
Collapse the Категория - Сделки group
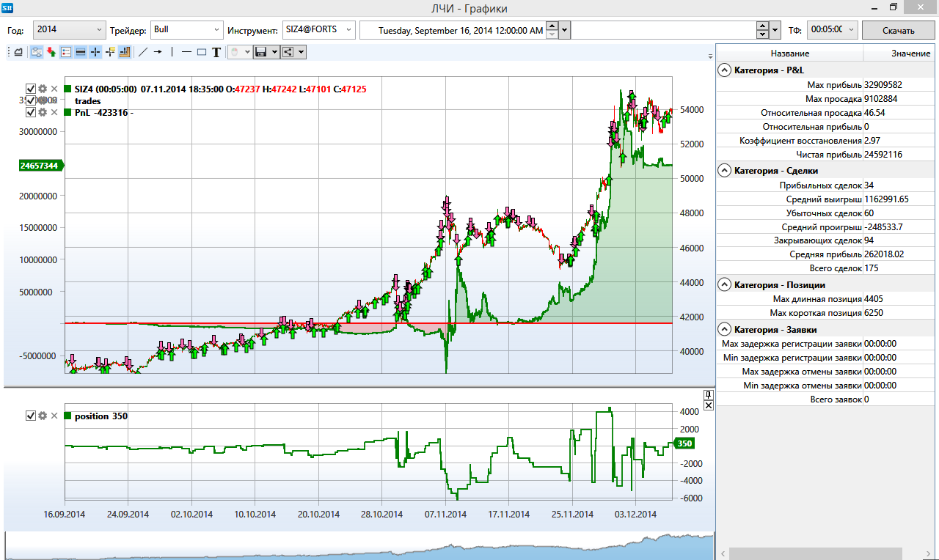pyautogui.click(x=725, y=171)
